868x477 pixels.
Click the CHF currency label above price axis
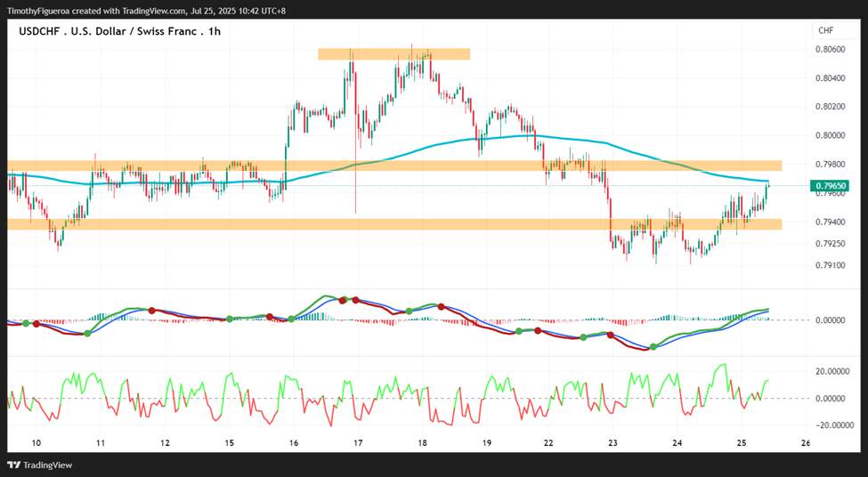point(826,30)
